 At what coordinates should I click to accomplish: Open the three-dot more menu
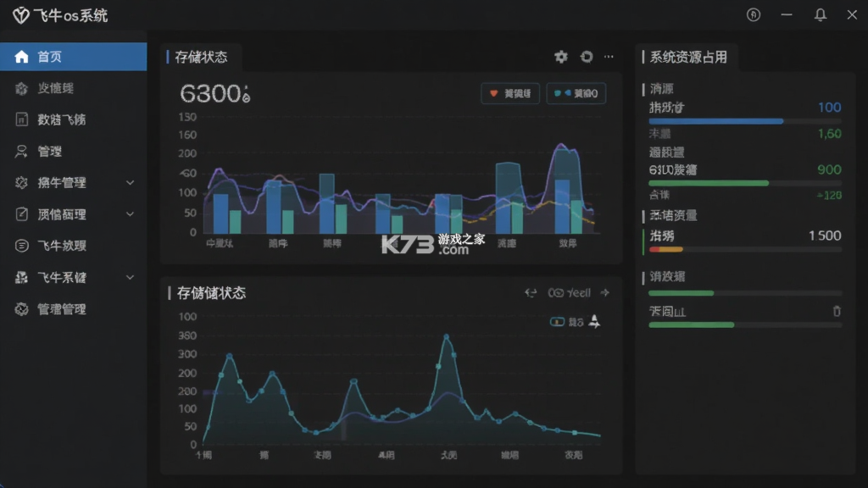point(609,57)
